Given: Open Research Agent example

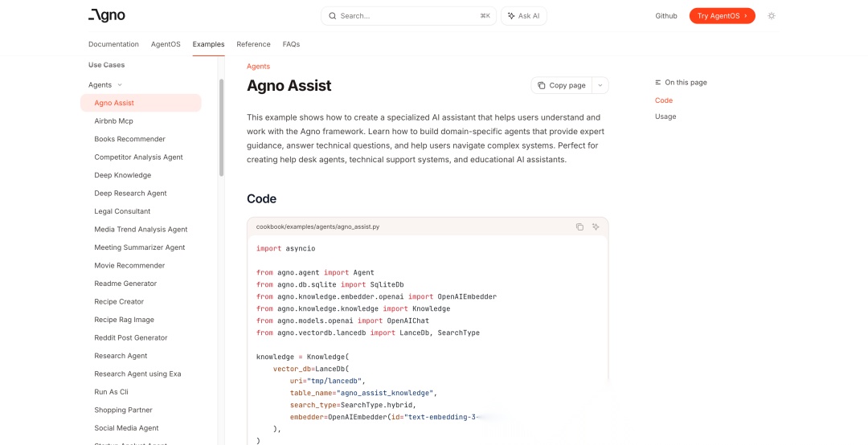Looking at the screenshot, I should click(121, 356).
